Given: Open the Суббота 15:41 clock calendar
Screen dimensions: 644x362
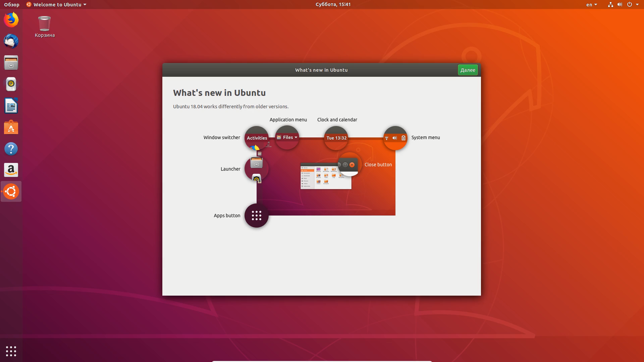Looking at the screenshot, I should coord(332,4).
